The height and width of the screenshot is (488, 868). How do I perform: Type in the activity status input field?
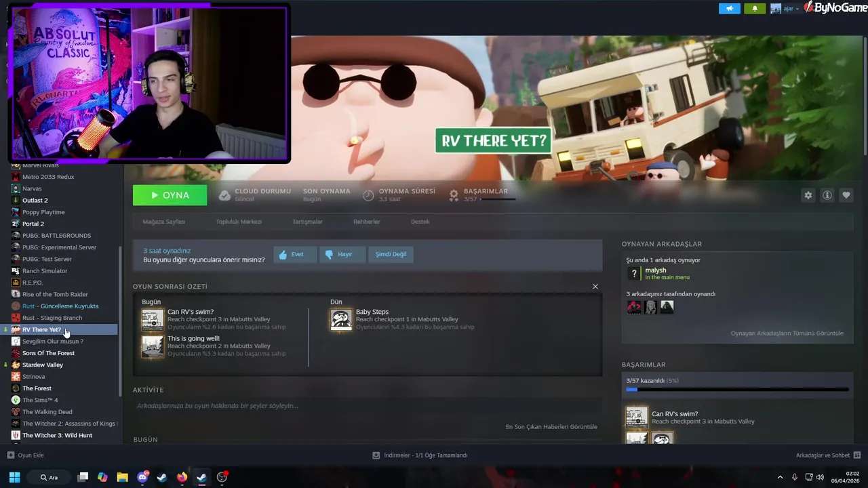(366, 406)
